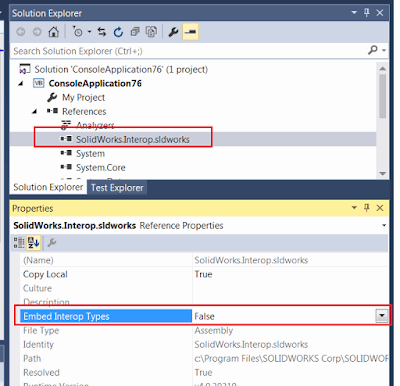Collapse the ConsoleApplication76 project node
Screen dimensions: 400x386
21,83
